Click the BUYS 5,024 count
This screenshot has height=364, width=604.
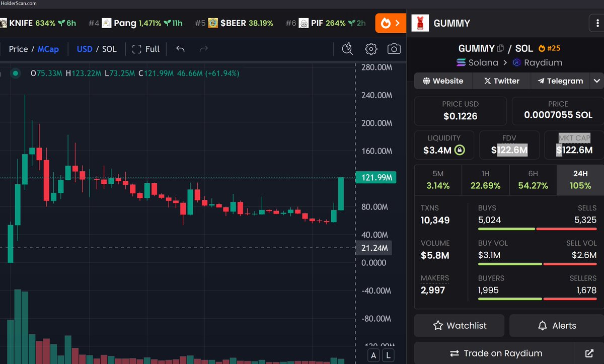point(489,220)
